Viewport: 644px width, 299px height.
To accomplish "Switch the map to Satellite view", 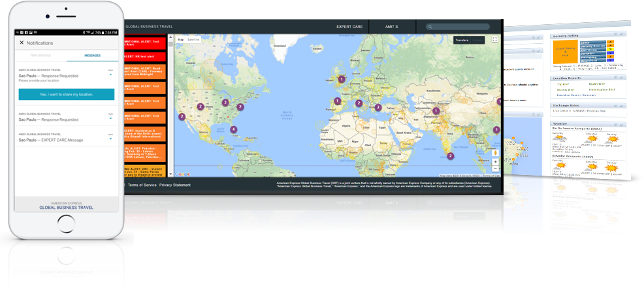I will coord(193,40).
